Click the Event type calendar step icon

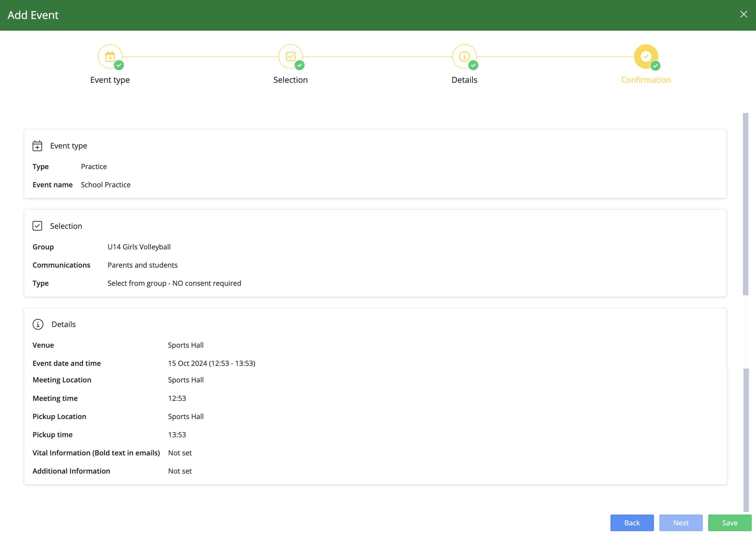110,56
